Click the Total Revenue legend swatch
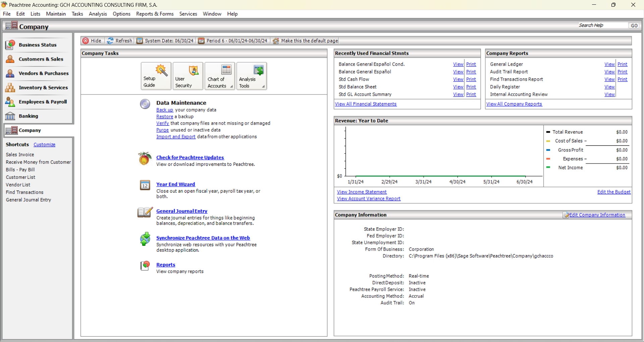The image size is (644, 342). click(x=548, y=132)
